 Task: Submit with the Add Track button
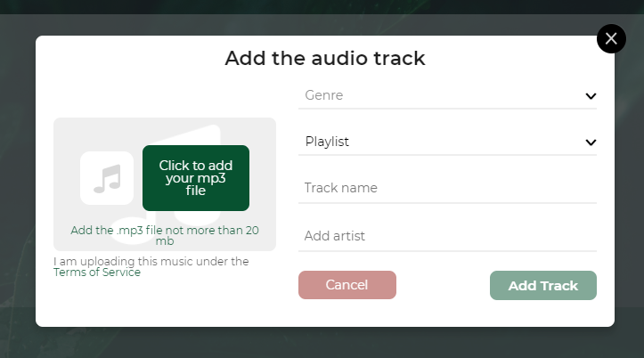(543, 285)
